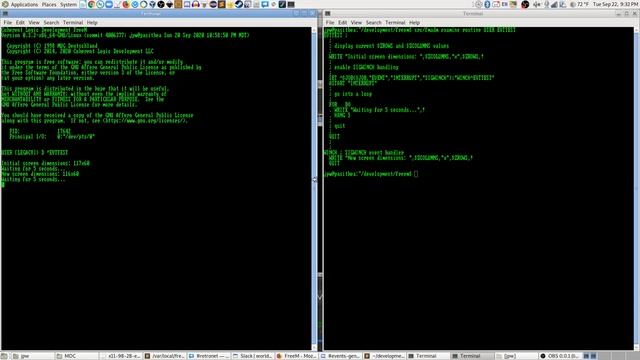Open Help menu in right Terminal window

click(414, 22)
